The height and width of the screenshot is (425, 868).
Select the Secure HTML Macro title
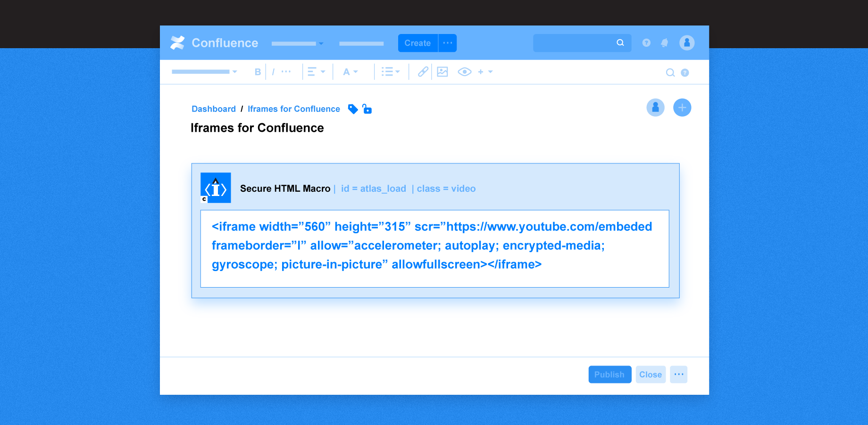pos(285,188)
